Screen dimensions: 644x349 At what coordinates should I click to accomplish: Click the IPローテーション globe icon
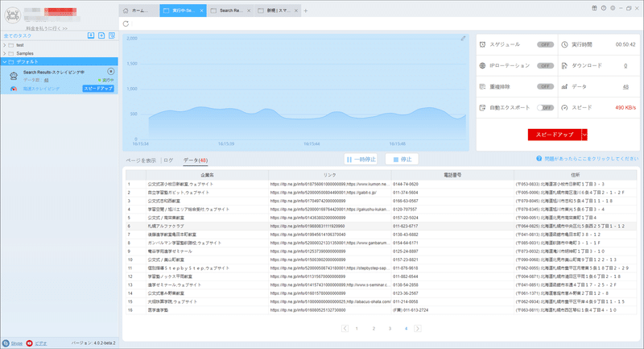pyautogui.click(x=482, y=66)
